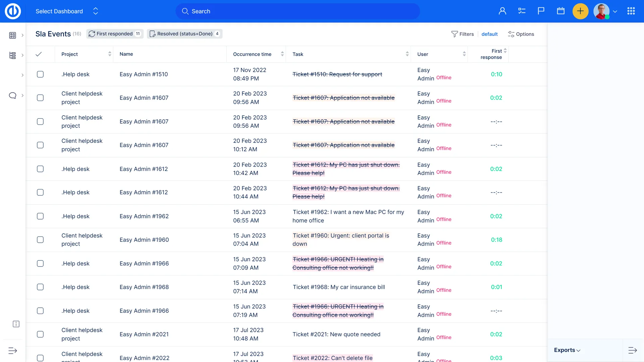Expand the user avatar dropdown arrow
Screen dimensions: 644x362
(x=615, y=11)
